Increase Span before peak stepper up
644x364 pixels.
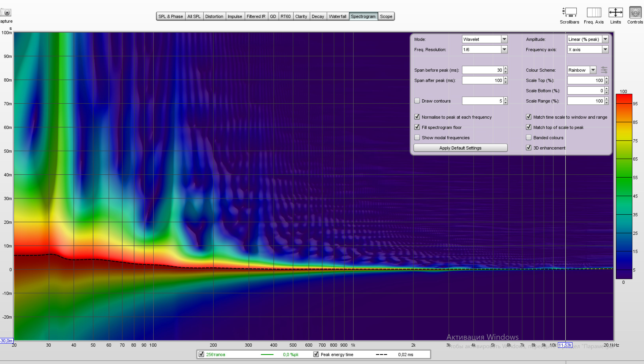pos(506,68)
